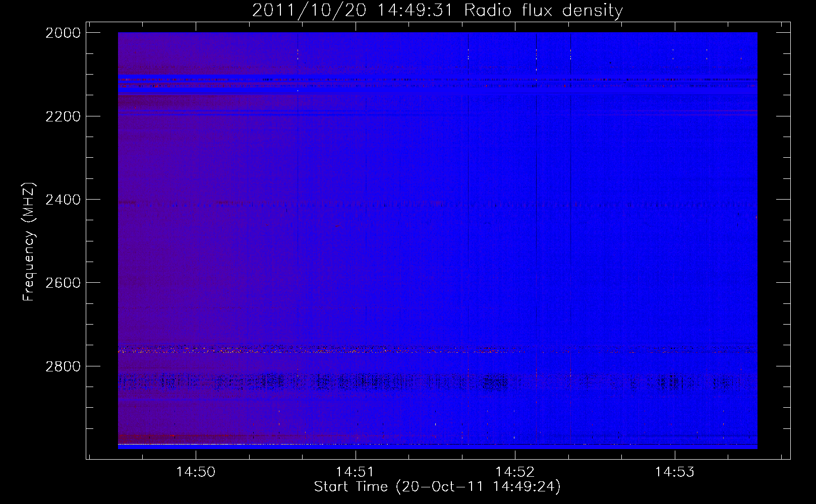Image resolution: width=816 pixels, height=504 pixels.
Task: Click the 2800 frequency tick label
Action: click(63, 366)
